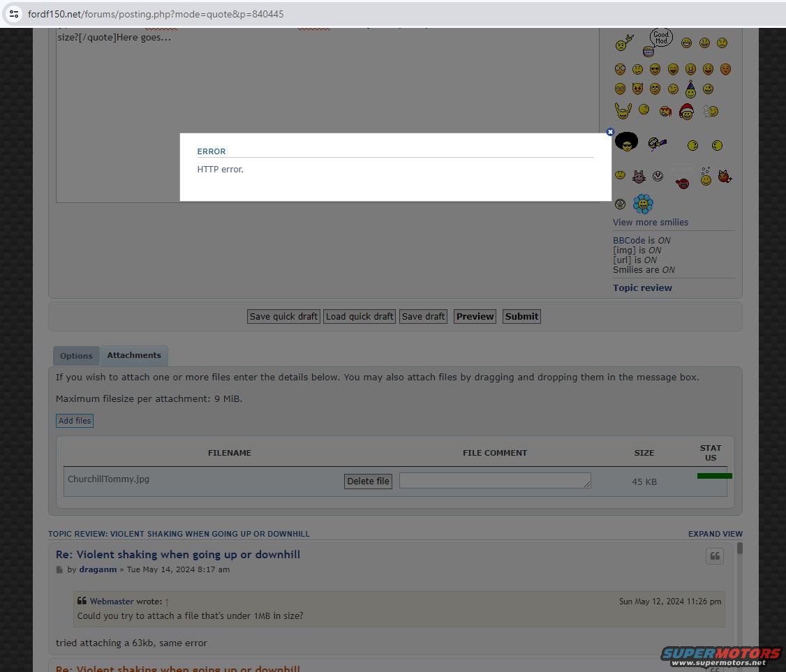Click the Save draft button
The image size is (786, 672).
423,316
